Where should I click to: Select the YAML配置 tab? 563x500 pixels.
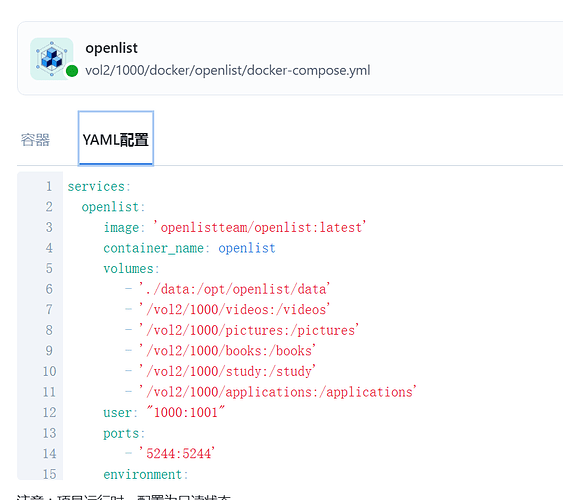point(116,139)
